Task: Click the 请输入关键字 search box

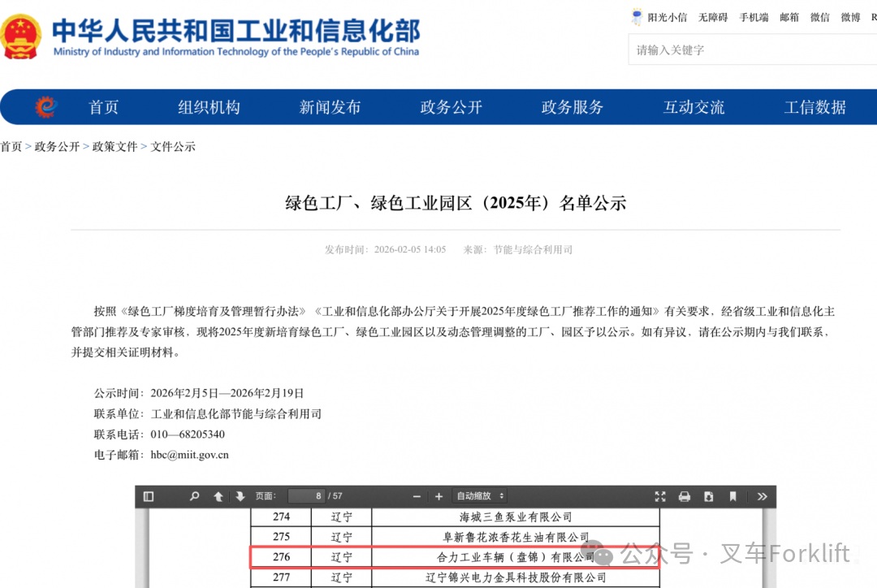Action: click(x=751, y=50)
